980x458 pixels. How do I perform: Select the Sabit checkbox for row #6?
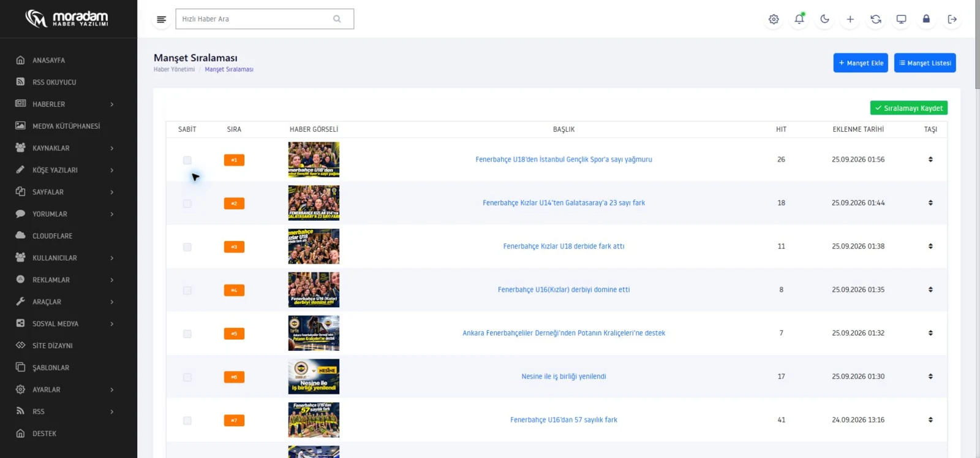point(187,378)
